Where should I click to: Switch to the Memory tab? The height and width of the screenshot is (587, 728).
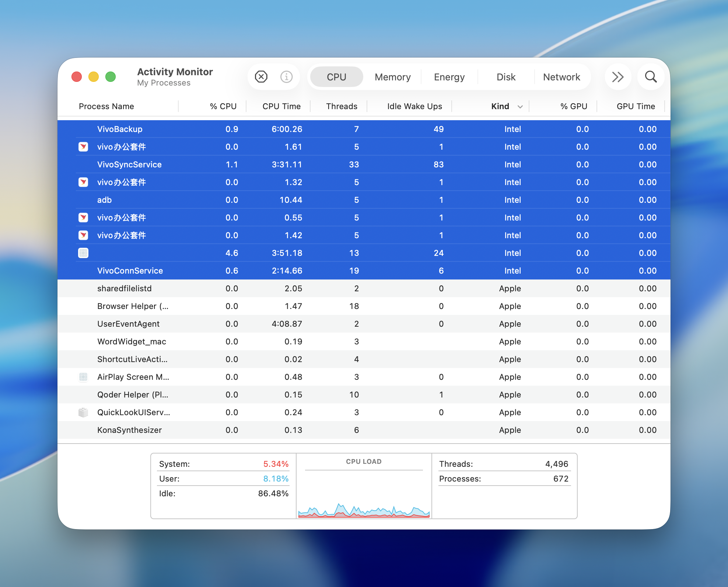click(392, 77)
